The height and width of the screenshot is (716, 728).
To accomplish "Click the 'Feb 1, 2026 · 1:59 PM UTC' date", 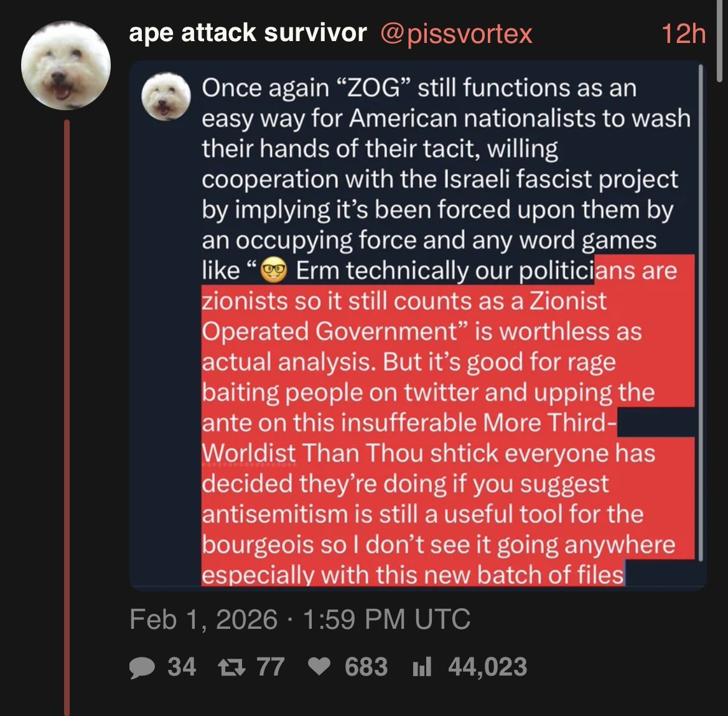I will [300, 619].
